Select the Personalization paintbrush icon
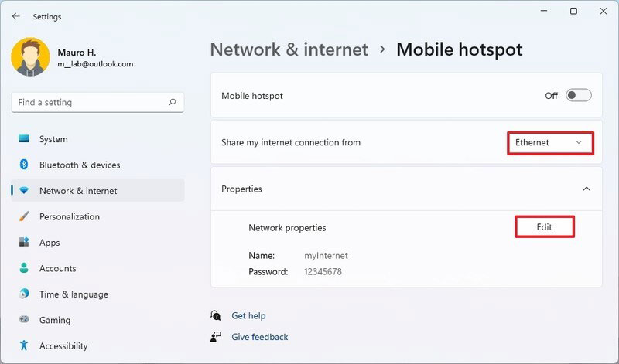 click(24, 216)
